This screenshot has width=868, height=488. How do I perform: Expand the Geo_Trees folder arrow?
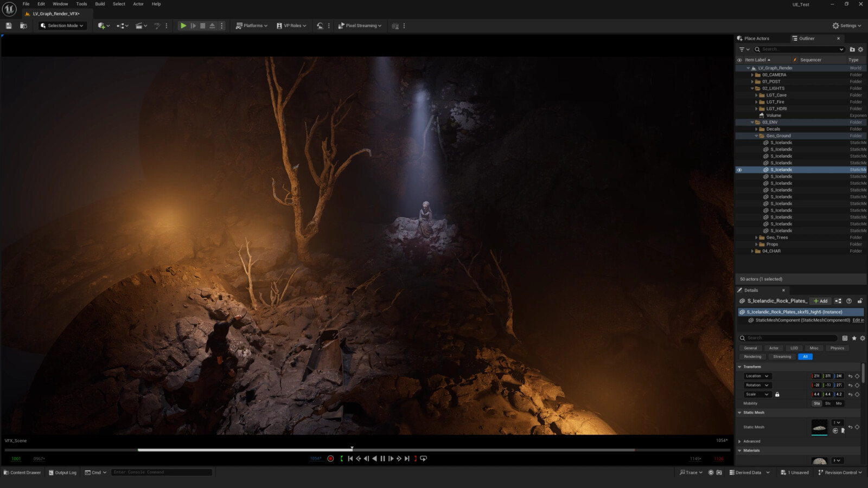(756, 237)
